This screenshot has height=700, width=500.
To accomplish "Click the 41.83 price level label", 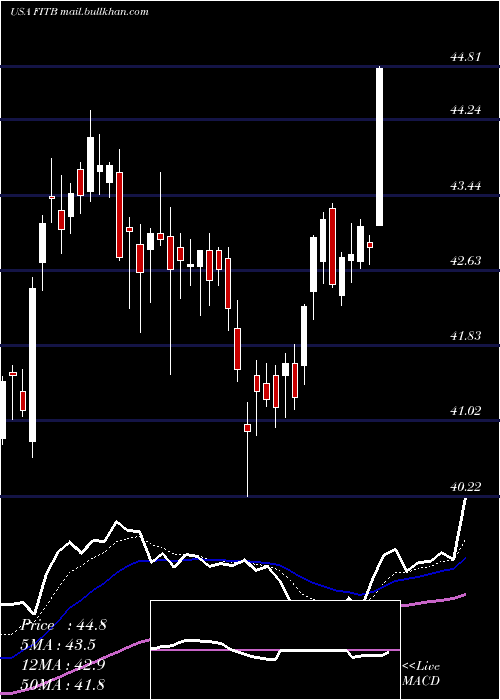I will point(466,336).
